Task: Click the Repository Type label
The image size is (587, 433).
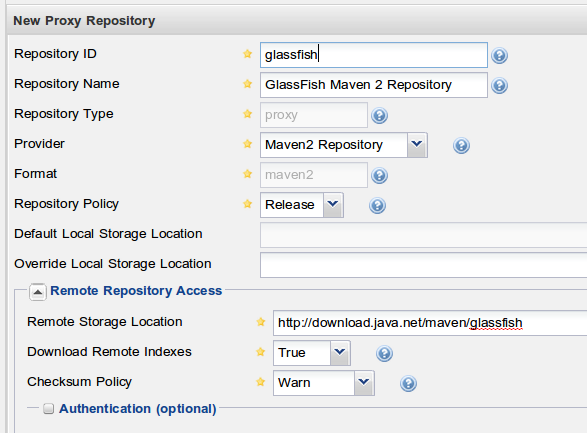Action: (64, 114)
